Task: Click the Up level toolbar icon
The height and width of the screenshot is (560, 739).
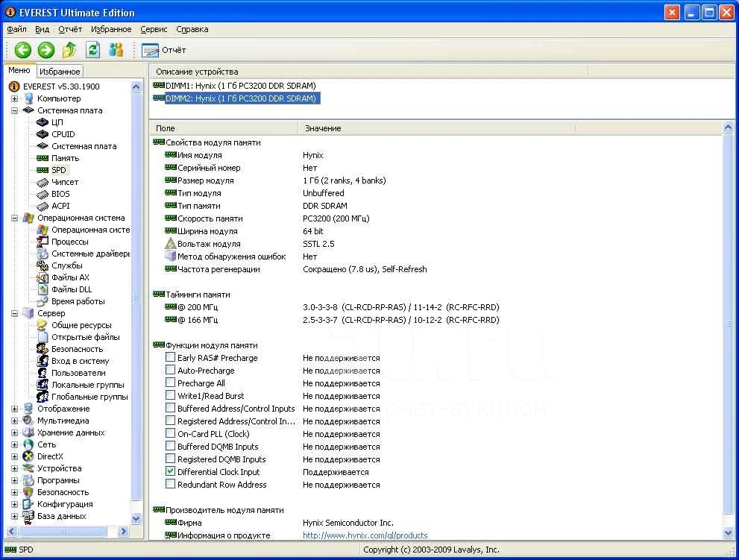Action: (69, 50)
